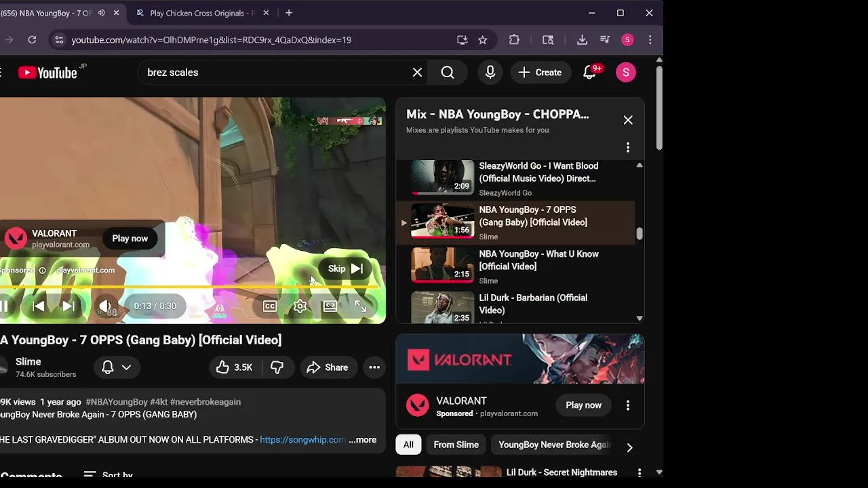
Task: Open the #NBAYoungBoy hashtag
Action: click(117, 402)
